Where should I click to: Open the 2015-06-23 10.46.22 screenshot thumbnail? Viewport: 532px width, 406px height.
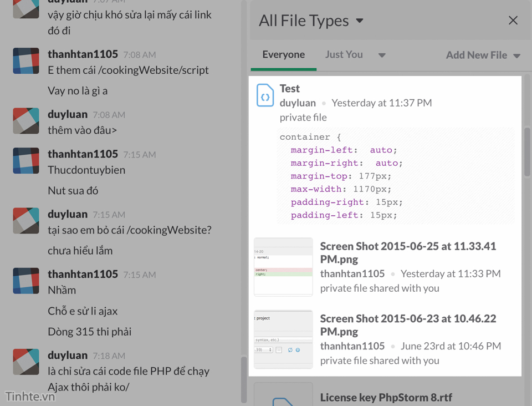[x=283, y=339]
